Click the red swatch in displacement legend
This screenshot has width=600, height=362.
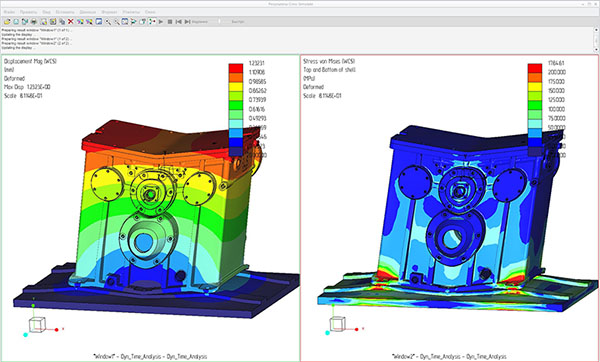236,68
